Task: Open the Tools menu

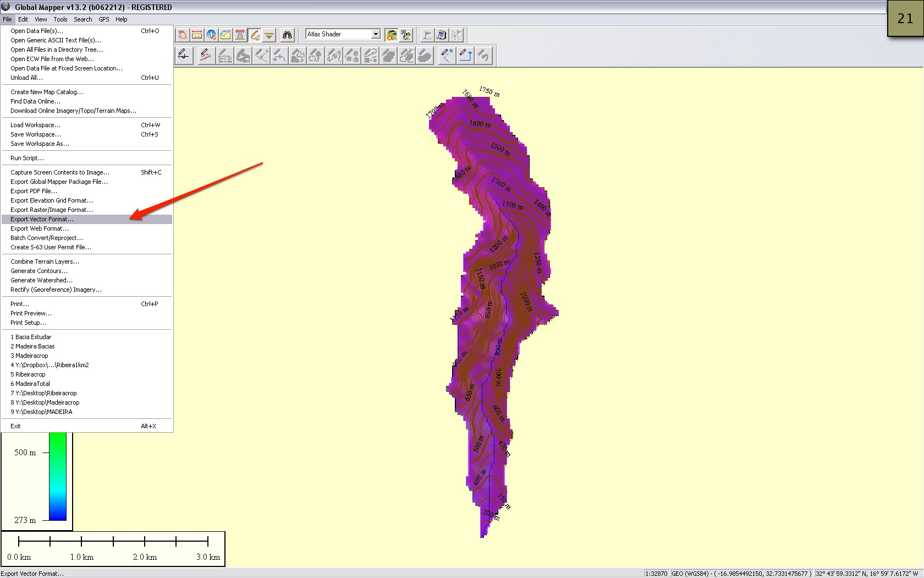Action: [61, 19]
